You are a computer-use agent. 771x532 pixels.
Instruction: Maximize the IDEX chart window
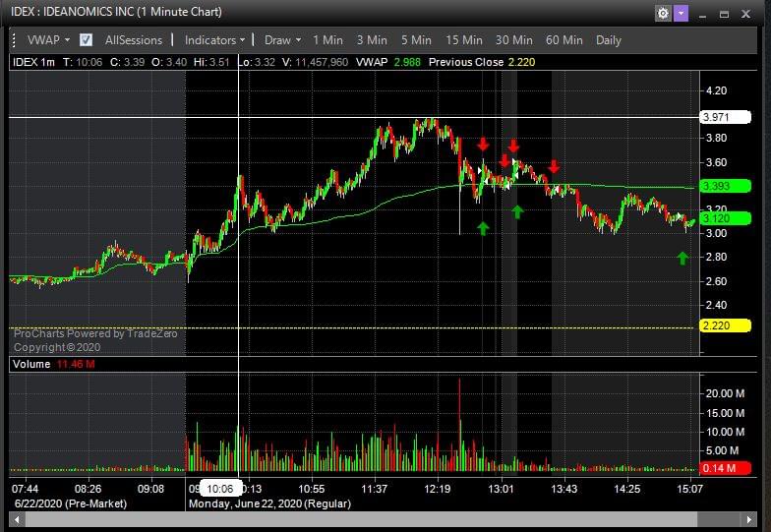pos(724,14)
